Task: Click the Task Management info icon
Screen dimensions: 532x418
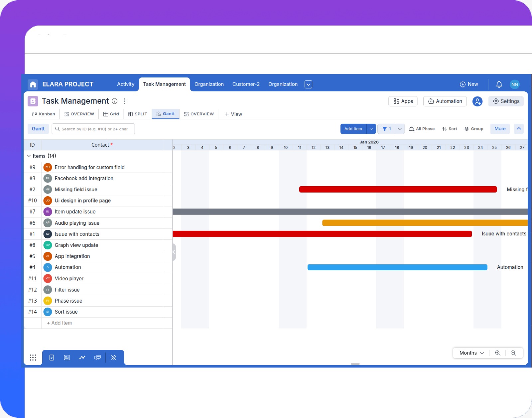Action: pos(115,101)
